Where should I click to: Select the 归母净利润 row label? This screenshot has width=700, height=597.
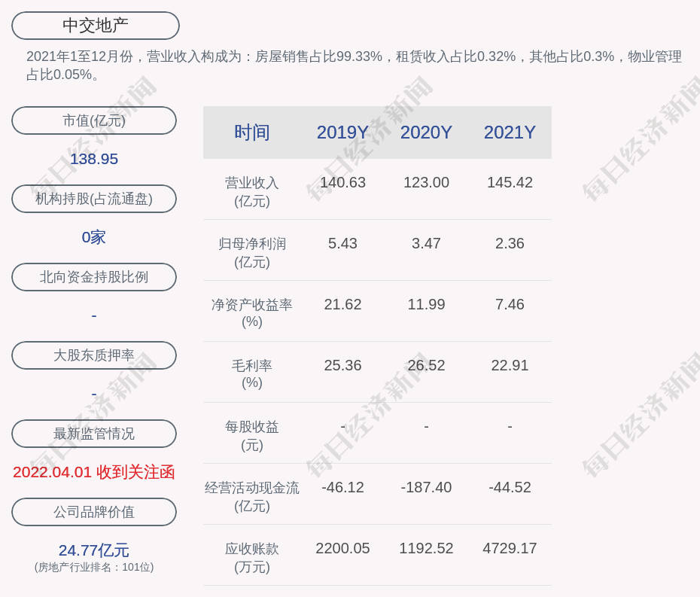tap(252, 252)
